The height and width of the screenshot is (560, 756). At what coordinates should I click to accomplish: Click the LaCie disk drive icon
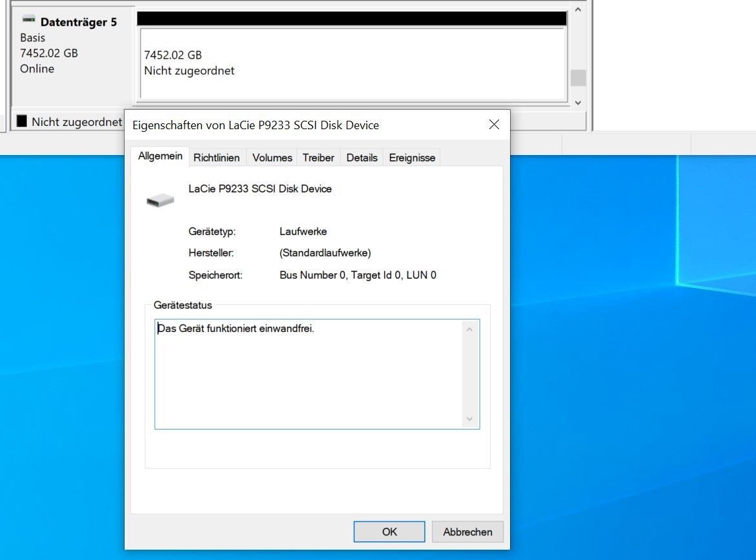point(160,200)
